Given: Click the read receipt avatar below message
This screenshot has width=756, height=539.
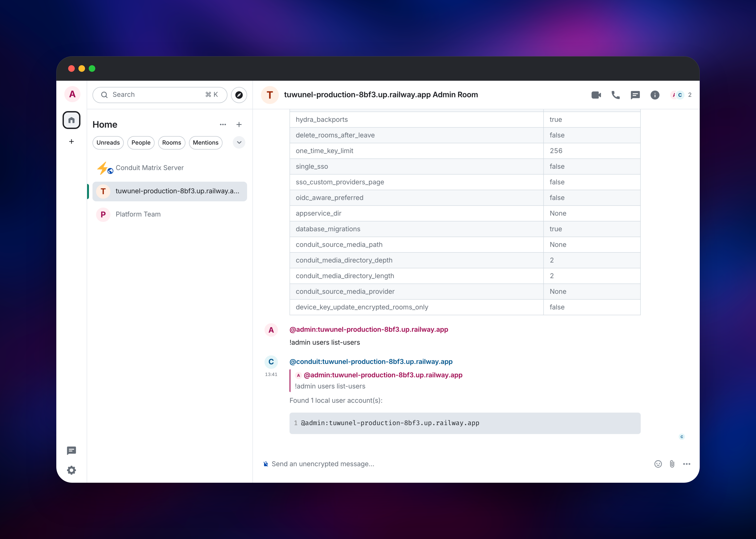Looking at the screenshot, I should point(682,437).
